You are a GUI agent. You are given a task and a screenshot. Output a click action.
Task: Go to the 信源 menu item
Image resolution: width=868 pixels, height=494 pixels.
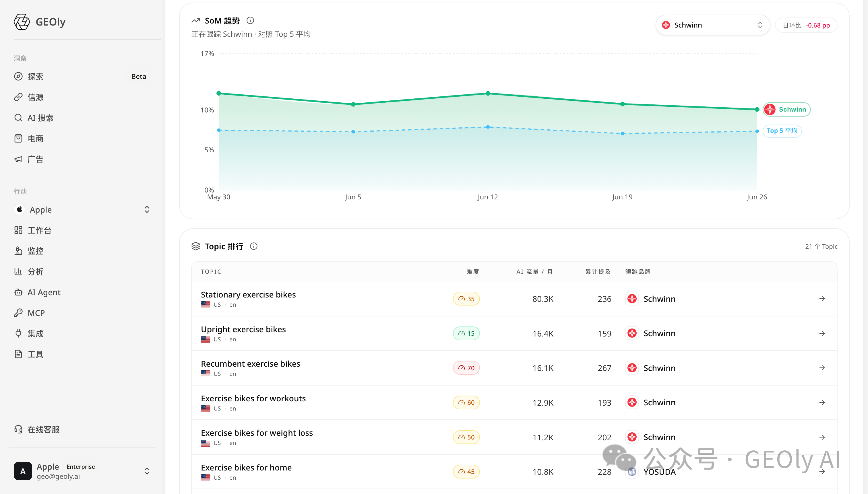(35, 97)
